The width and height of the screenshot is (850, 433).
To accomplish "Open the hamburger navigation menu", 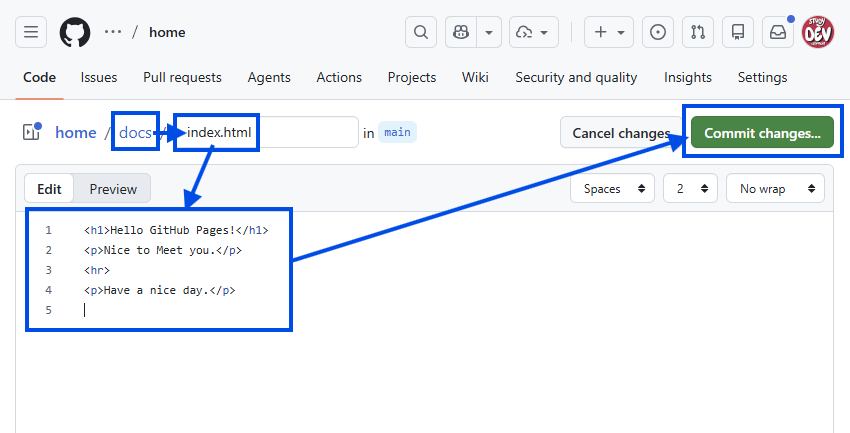I will pyautogui.click(x=31, y=32).
